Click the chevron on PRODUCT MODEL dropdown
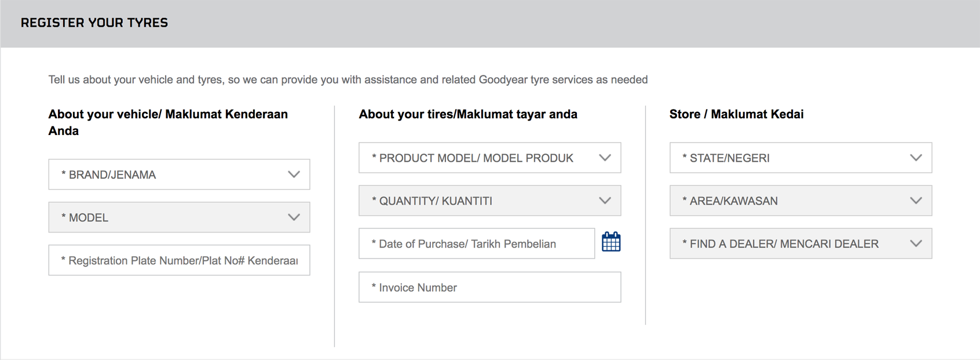980x360 pixels. [x=605, y=158]
